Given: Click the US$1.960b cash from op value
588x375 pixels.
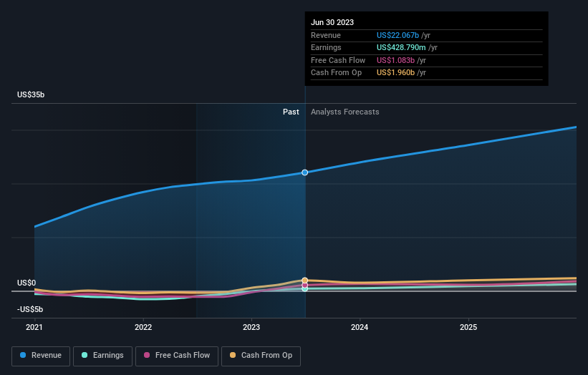Looking at the screenshot, I should point(395,73).
